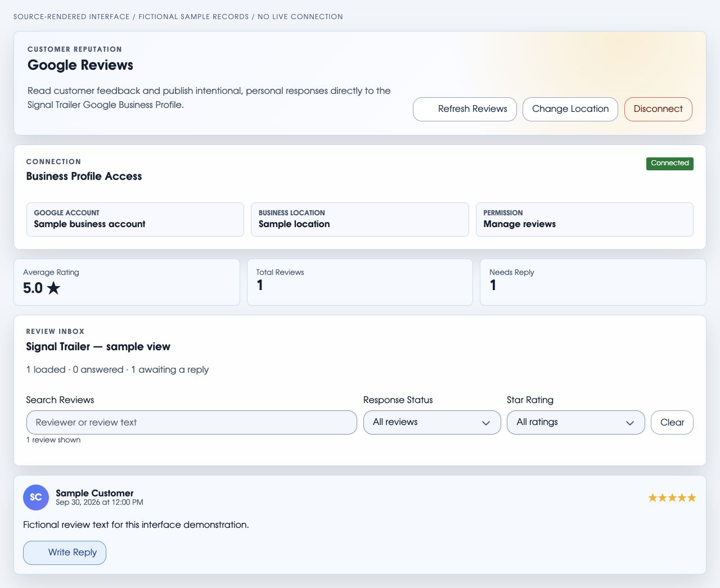Disconnect the Google Business Profile
Image resolution: width=720 pixels, height=588 pixels.
pyautogui.click(x=658, y=109)
